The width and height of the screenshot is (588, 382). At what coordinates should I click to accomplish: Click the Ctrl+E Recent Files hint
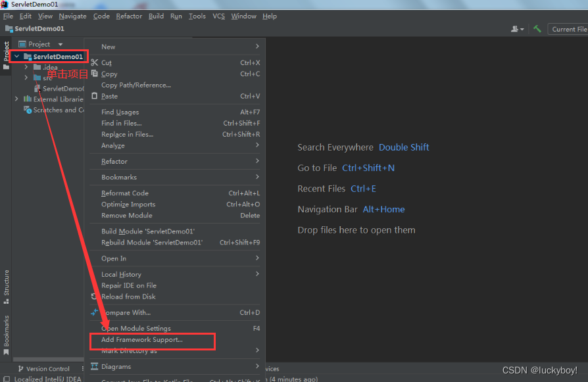(363, 189)
